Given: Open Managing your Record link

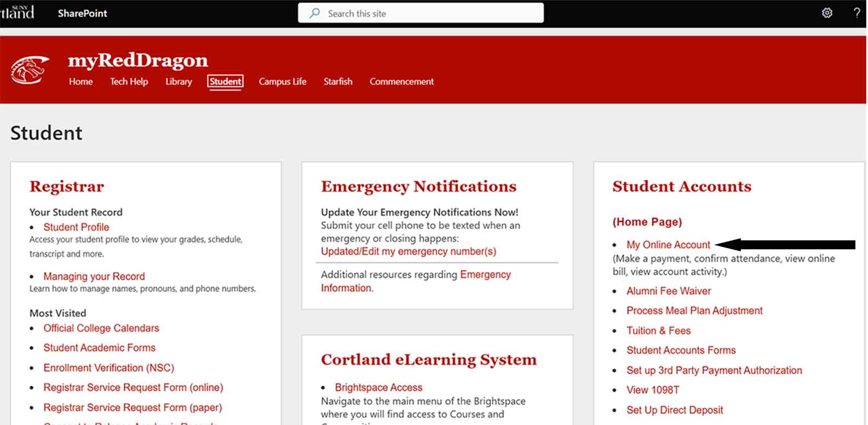Looking at the screenshot, I should pos(94,277).
